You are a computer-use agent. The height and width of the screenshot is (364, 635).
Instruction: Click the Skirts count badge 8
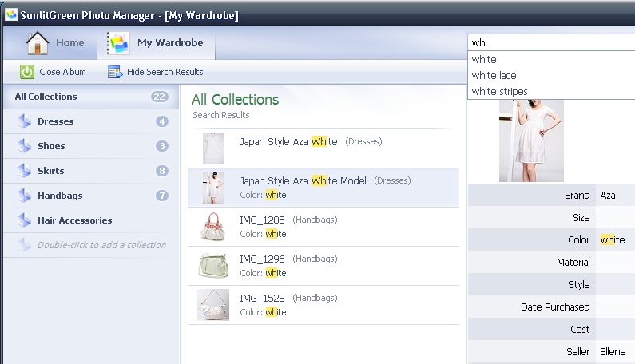[162, 171]
